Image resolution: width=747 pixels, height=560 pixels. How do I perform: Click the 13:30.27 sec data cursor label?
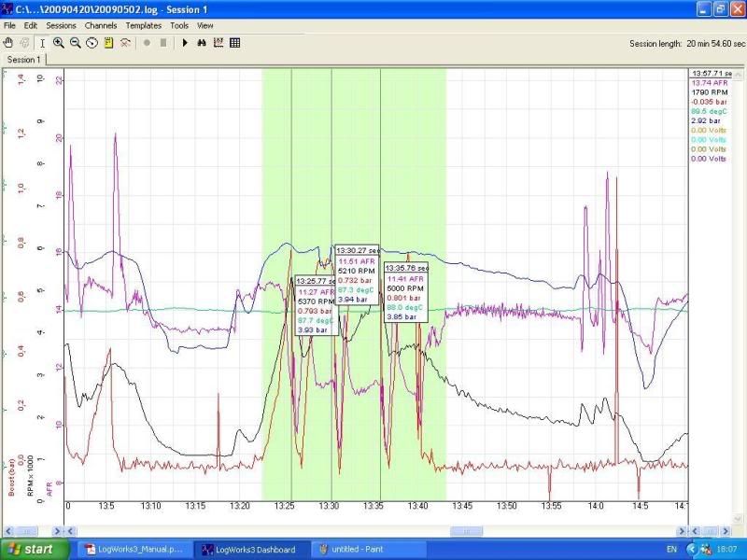[x=357, y=250]
